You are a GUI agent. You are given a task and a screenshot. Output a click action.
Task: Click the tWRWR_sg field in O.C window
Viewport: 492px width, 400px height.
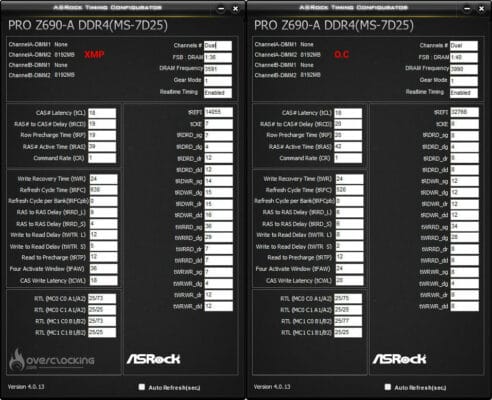point(464,272)
